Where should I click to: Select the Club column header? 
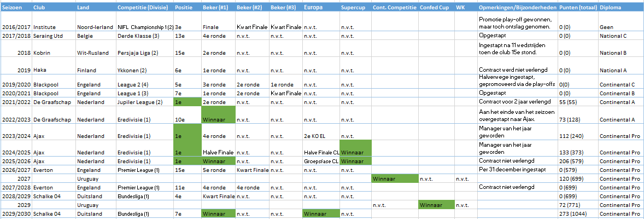pyautogui.click(x=54, y=8)
